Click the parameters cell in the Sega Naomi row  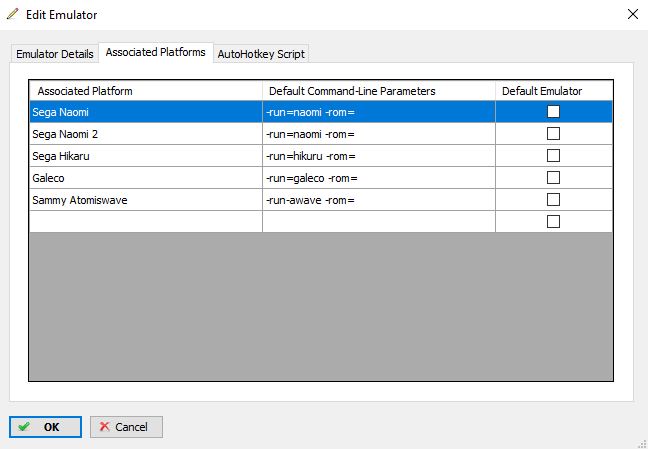pyautogui.click(x=379, y=112)
